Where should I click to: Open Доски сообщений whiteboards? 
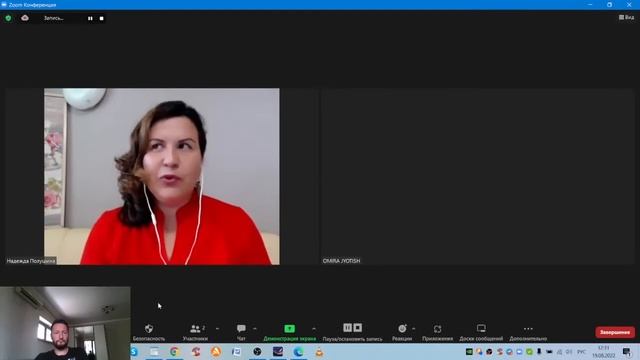pyautogui.click(x=481, y=332)
